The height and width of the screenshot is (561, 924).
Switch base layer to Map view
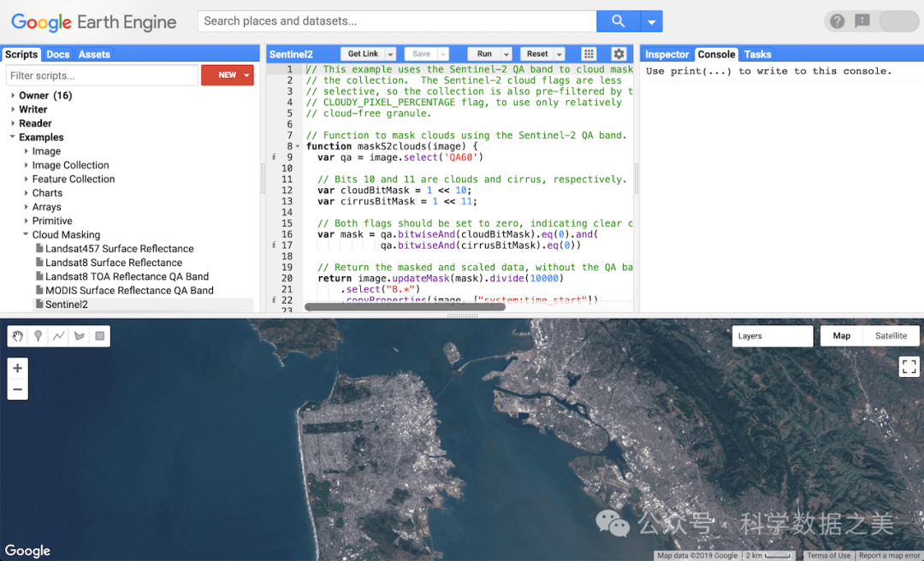click(x=842, y=336)
